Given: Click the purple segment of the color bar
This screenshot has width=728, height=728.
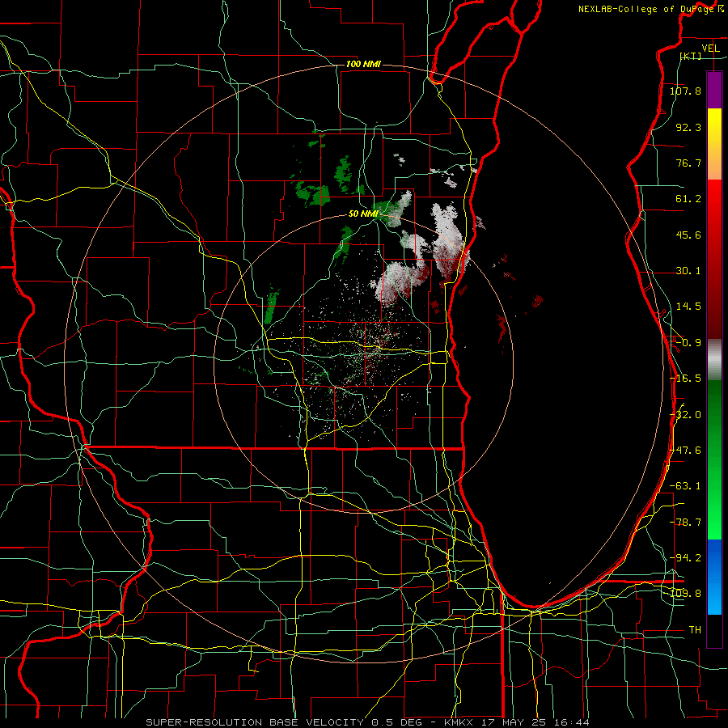Looking at the screenshot, I should pyautogui.click(x=714, y=90).
